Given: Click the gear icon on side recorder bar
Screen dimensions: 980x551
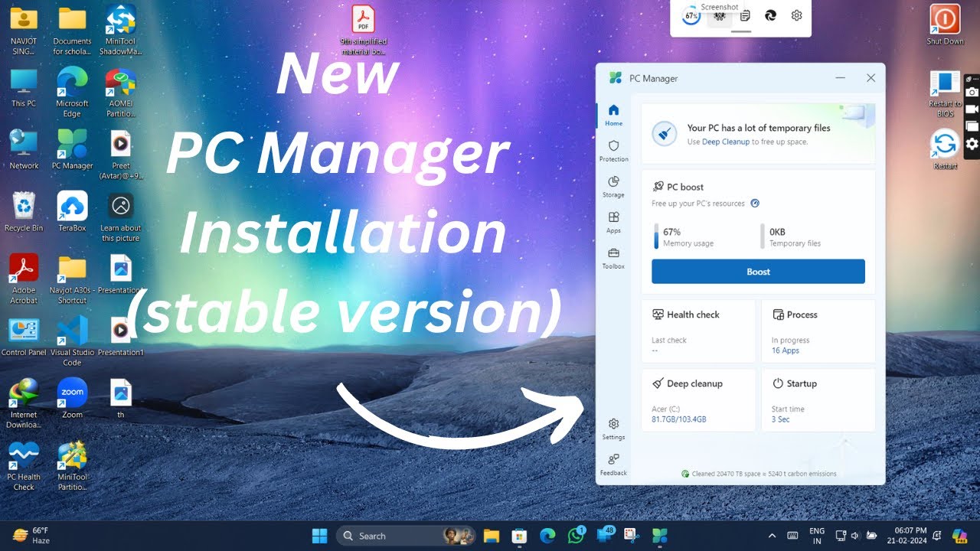Looking at the screenshot, I should 972,144.
